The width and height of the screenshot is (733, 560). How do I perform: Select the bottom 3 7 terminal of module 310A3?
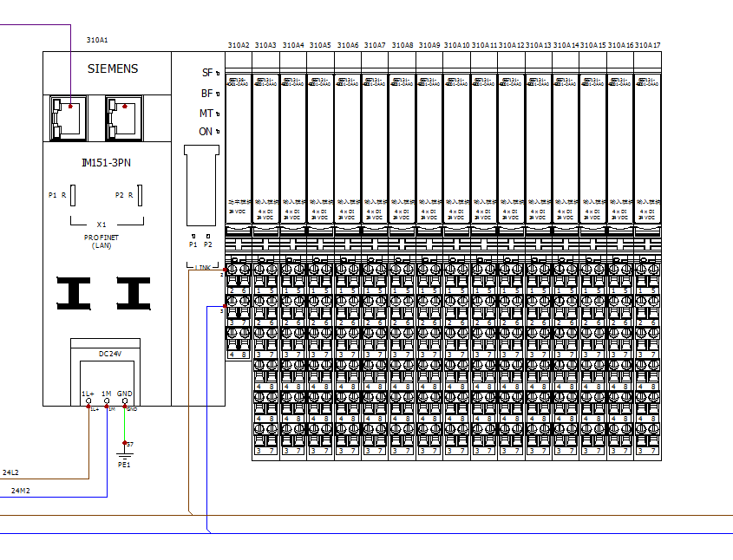pyautogui.click(x=265, y=451)
